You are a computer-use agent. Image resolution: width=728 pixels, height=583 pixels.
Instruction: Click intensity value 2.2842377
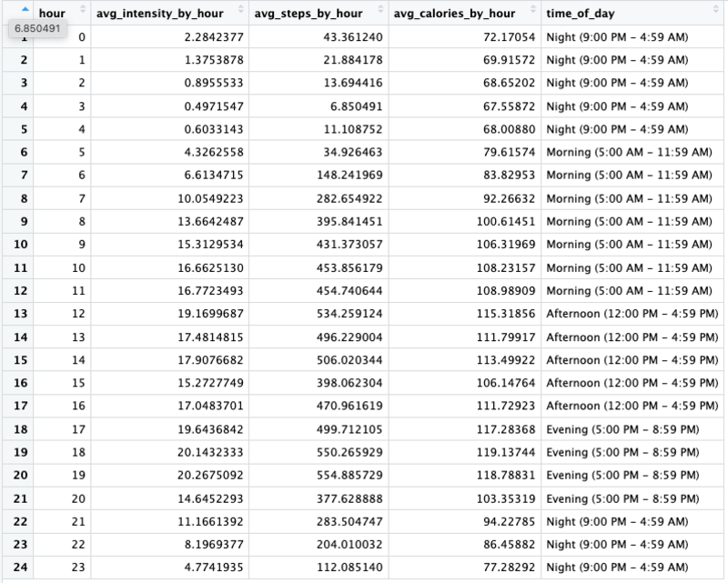click(x=214, y=37)
